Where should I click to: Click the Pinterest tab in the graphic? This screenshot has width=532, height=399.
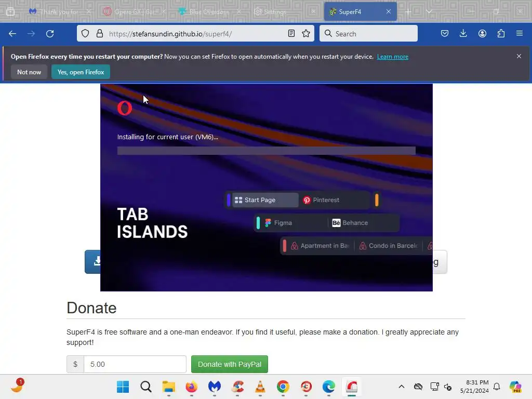[x=321, y=200]
